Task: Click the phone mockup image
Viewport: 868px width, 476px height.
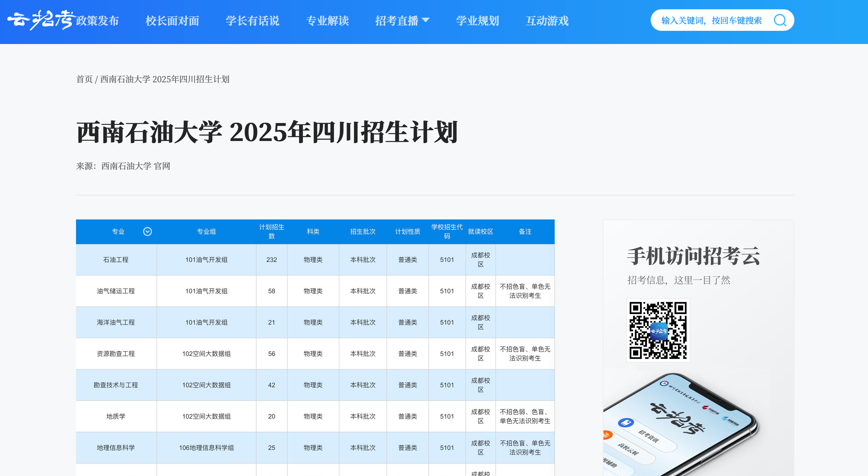Action: click(681, 424)
